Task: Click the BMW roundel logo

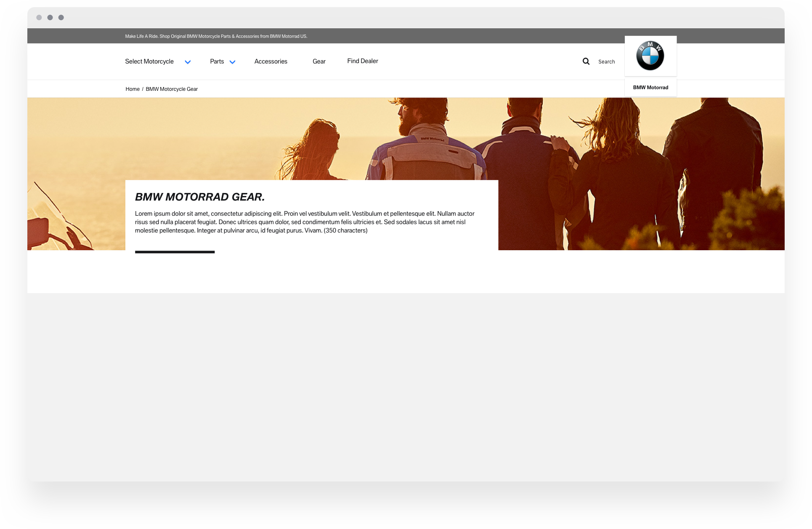Action: click(650, 56)
